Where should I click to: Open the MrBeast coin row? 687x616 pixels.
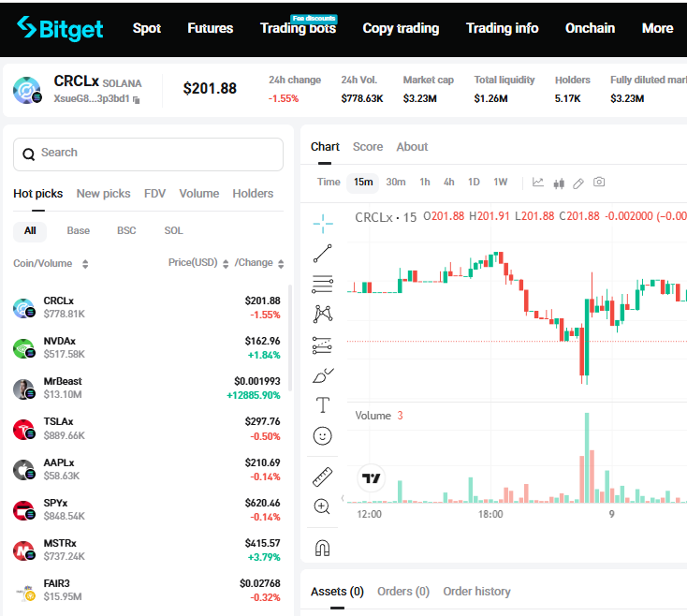tap(147, 389)
